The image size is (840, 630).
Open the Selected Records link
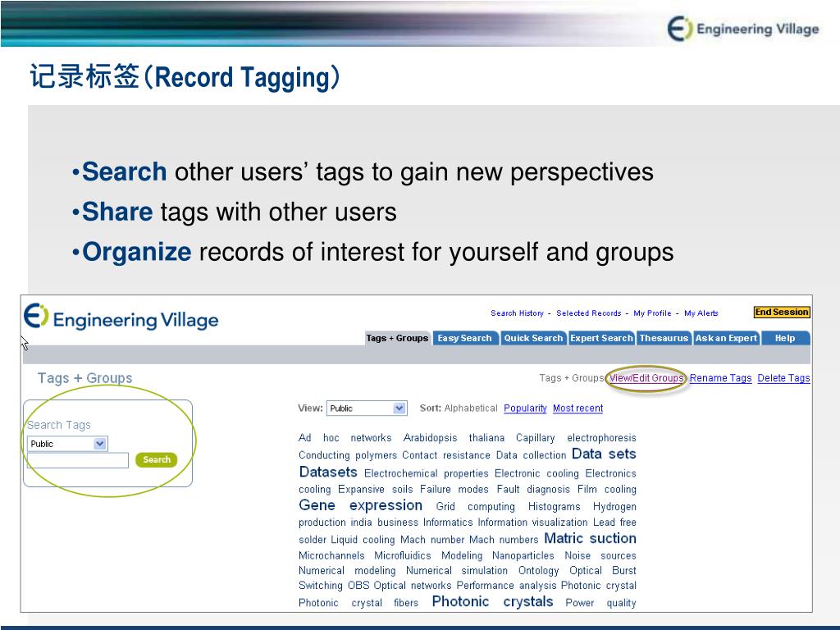pos(588,313)
